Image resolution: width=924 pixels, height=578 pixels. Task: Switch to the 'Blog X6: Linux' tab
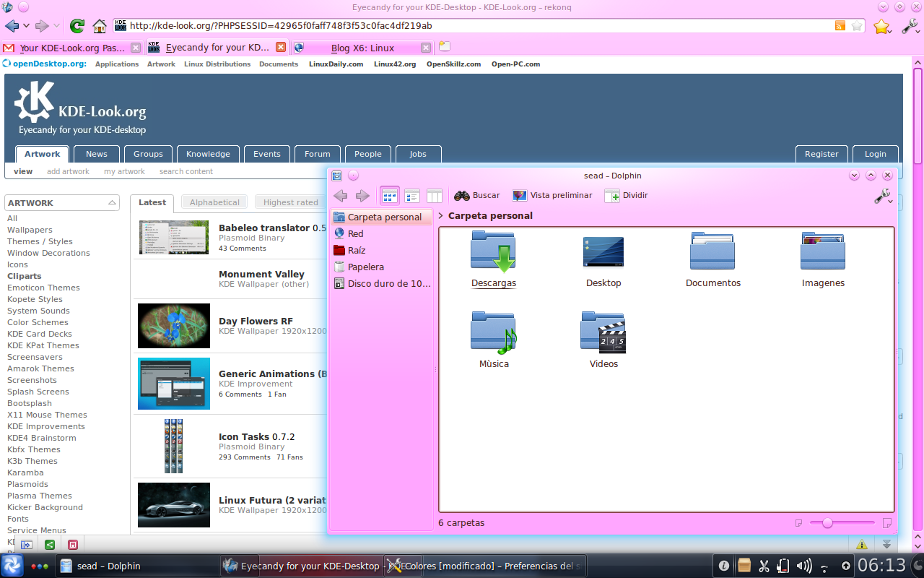point(362,48)
